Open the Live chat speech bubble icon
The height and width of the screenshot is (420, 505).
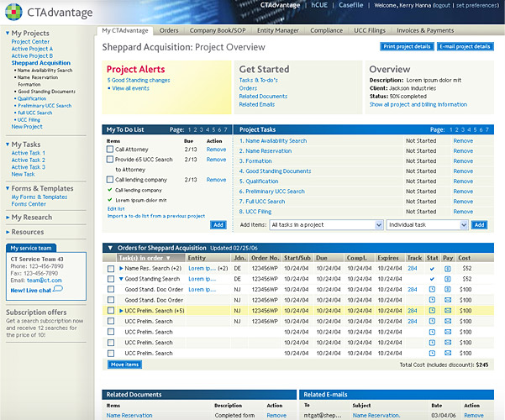[58, 288]
